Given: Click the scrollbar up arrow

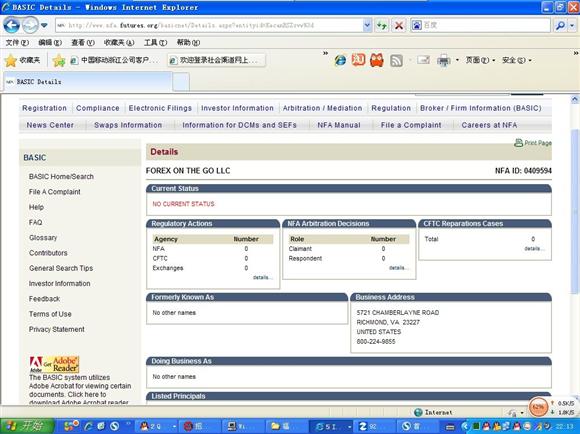Looking at the screenshot, I should click(575, 99).
